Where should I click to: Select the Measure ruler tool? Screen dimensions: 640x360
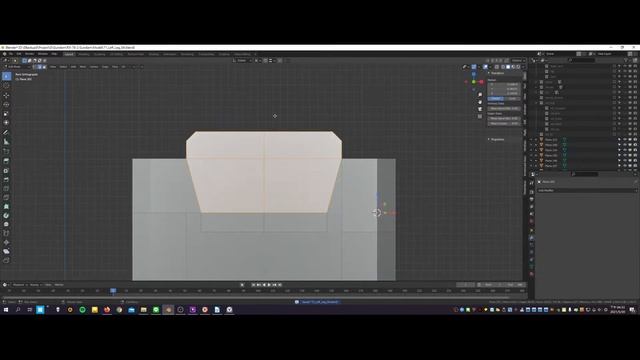tap(7, 142)
